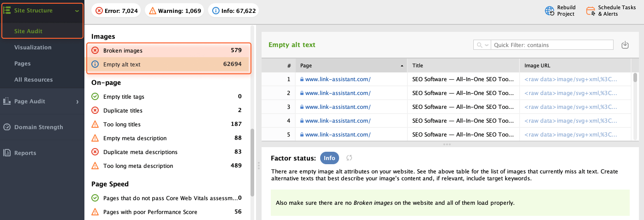The image size is (644, 220).
Task: Open the Domain Strength section
Action: [38, 127]
